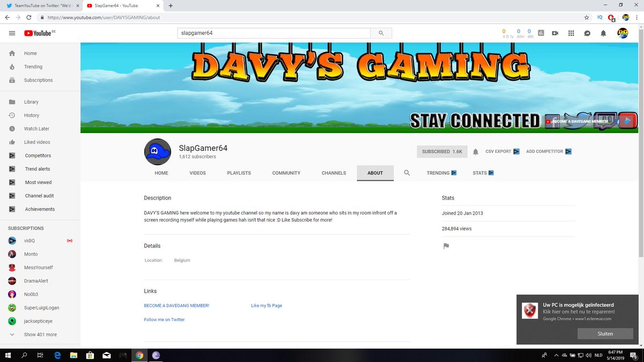Click ADD COMPETITOR button
This screenshot has width=644, height=362.
(548, 152)
